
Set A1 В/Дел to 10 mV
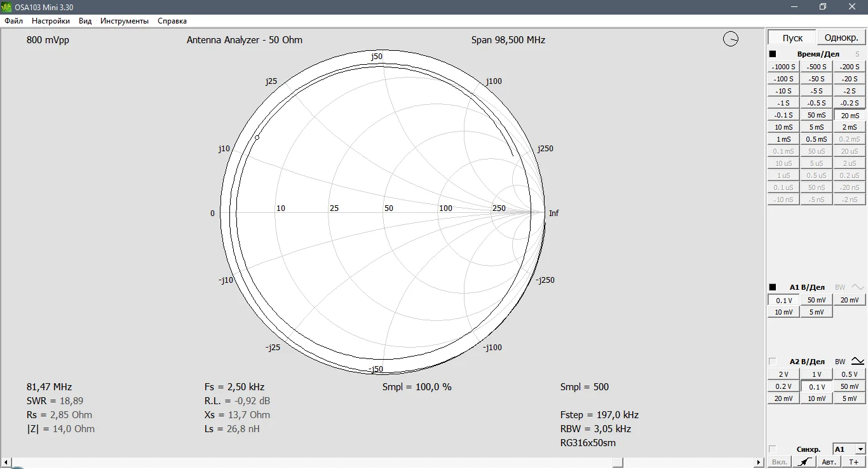click(x=783, y=312)
